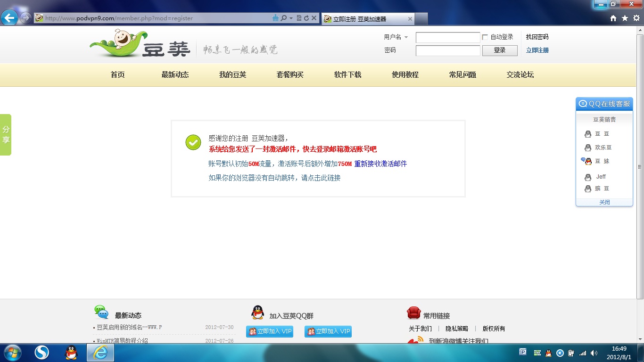This screenshot has height=362, width=644.
Task: Enable the 自动登录 checkbox
Action: (485, 37)
